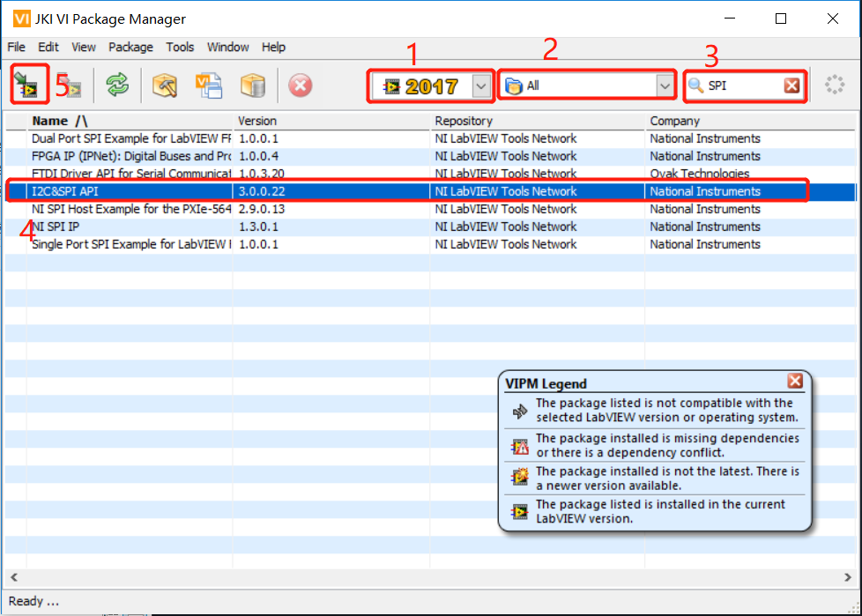Select Single Port SPI Example row
Image resolution: width=862 pixels, height=616 pixels.
coord(430,244)
